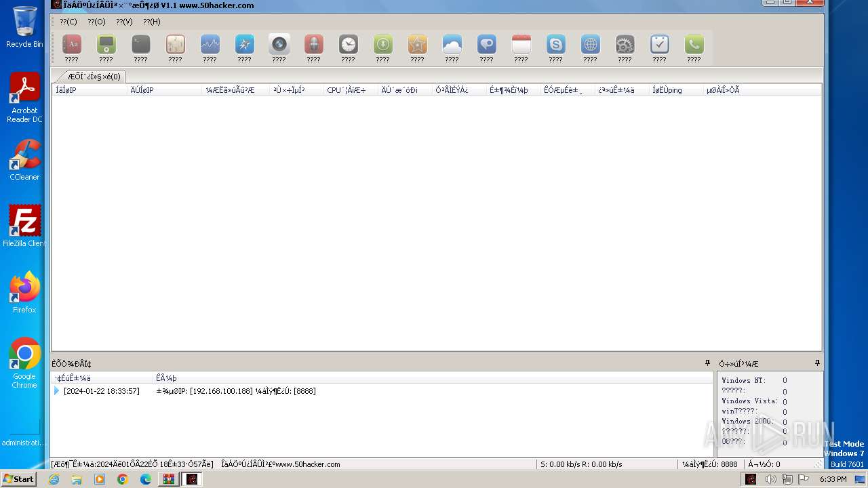Pin the log panel with pushpin icon
This screenshot has width=868, height=488.
pyautogui.click(x=707, y=363)
